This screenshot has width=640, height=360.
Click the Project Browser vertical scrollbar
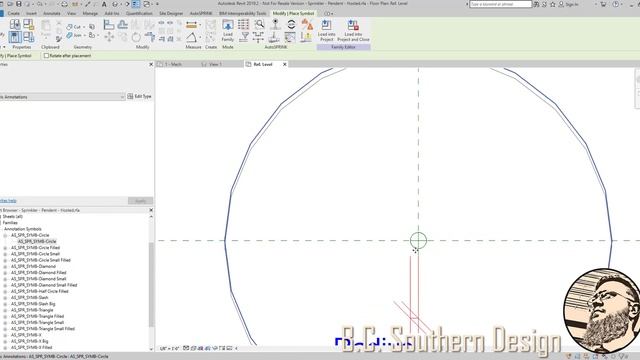(x=151, y=284)
